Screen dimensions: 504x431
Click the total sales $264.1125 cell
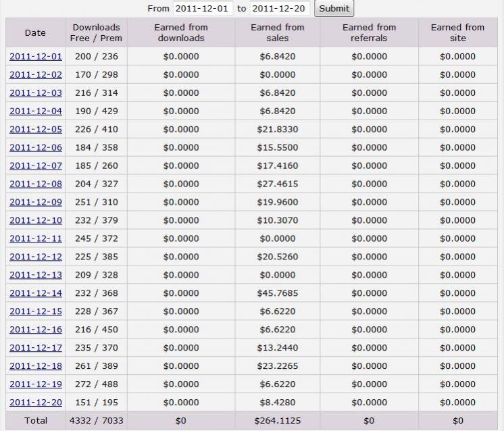coord(278,420)
